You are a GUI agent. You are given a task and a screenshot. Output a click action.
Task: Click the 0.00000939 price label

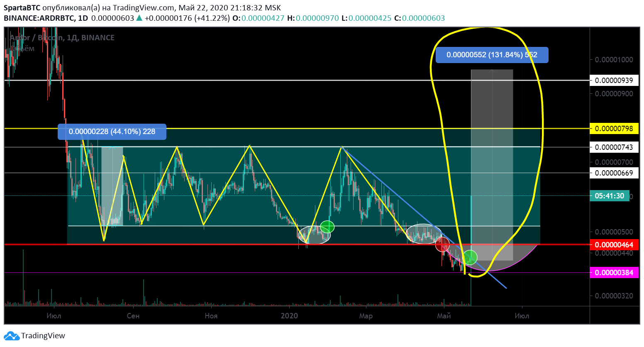(614, 80)
